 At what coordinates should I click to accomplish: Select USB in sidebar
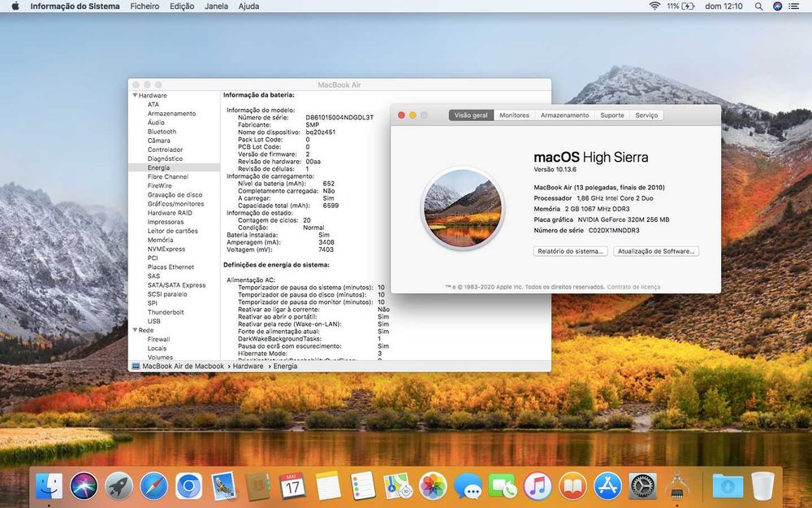tap(153, 321)
